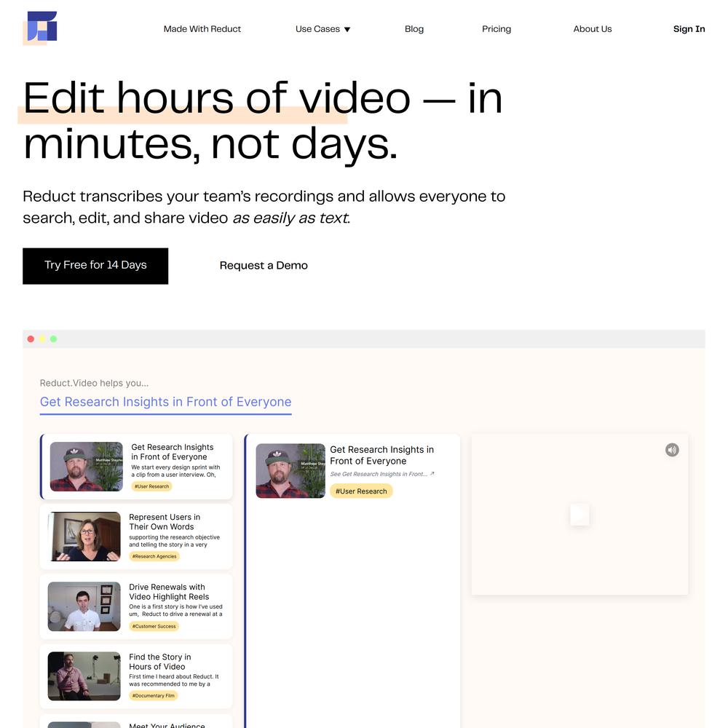Click #Documentary Film tag

click(x=154, y=695)
